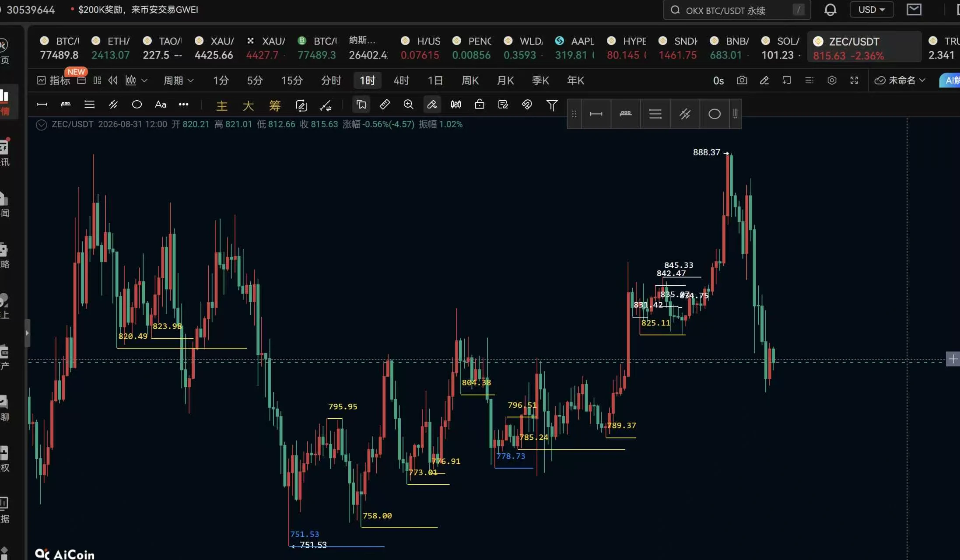
Task: Select the HYPE ticker tab
Action: pos(627,48)
